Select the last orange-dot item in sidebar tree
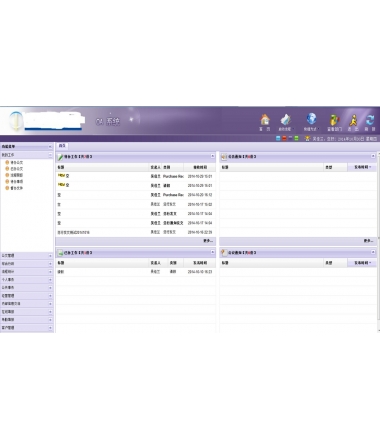 point(14,188)
